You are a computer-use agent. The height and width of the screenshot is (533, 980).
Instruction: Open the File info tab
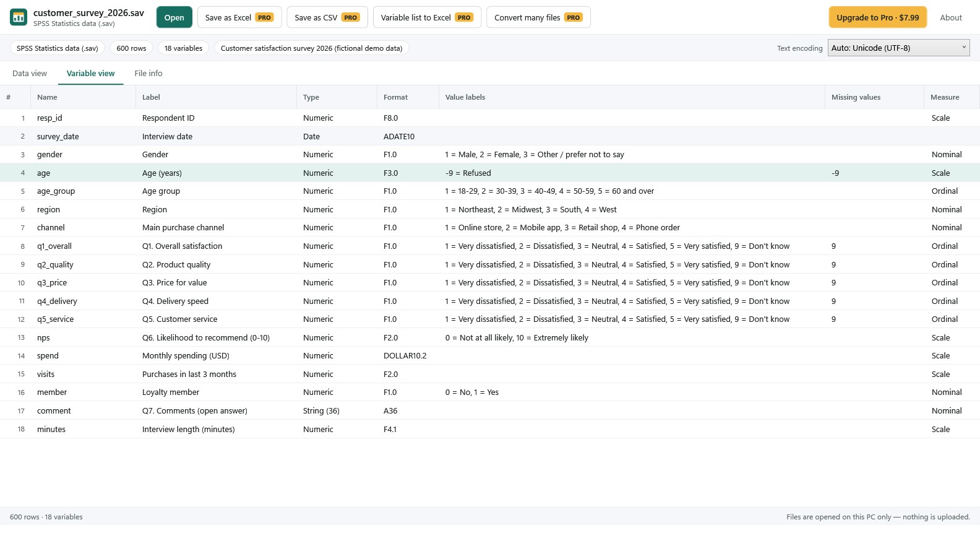pyautogui.click(x=148, y=73)
